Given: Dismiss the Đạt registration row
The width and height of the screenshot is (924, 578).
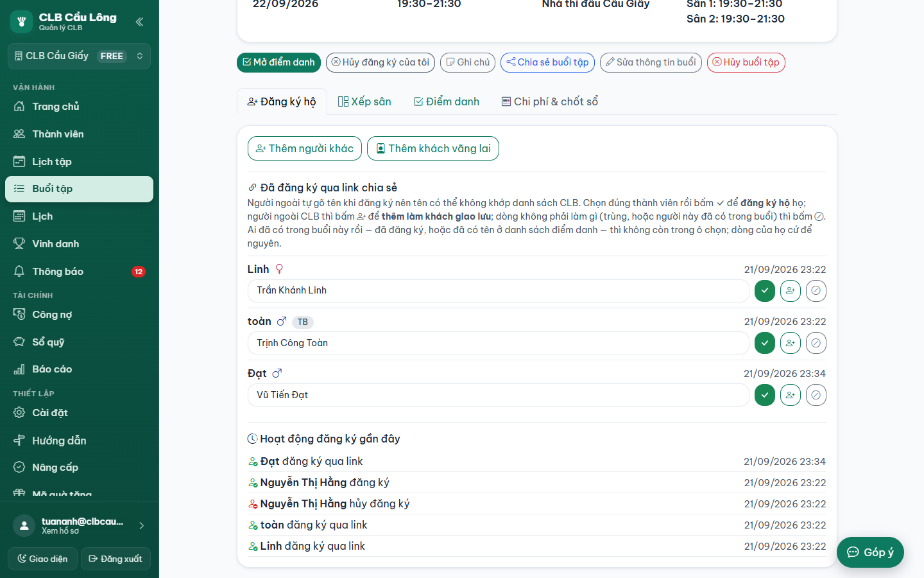Looking at the screenshot, I should click(x=816, y=395).
